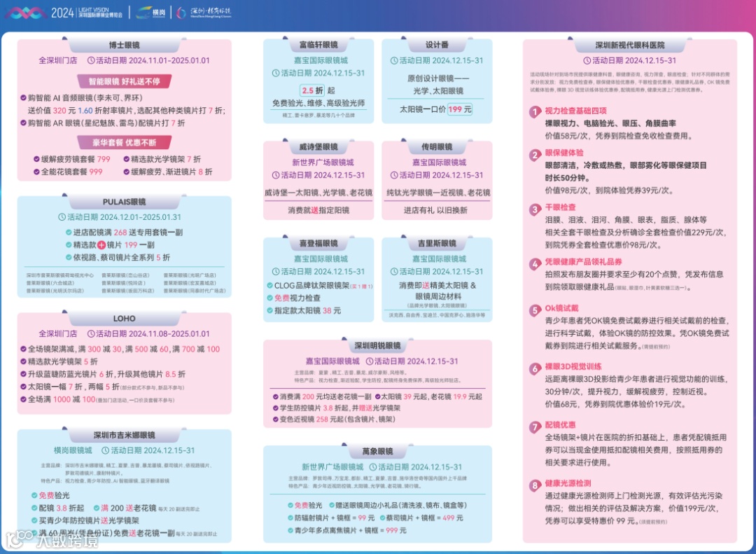Click clock icon in 富临轩眼镜 card
Image resolution: width=756 pixels, height=554 pixels.
[276, 73]
